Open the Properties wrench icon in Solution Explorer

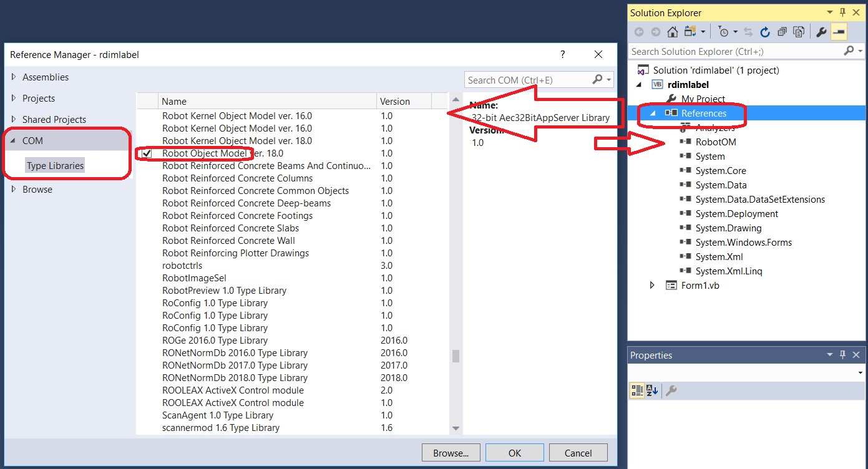(x=822, y=32)
